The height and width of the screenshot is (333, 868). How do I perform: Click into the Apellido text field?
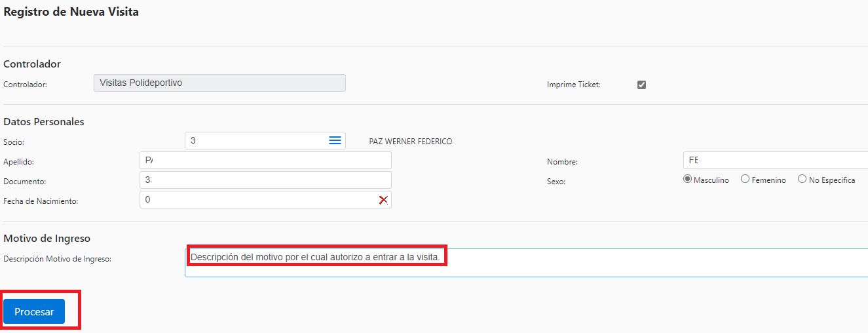click(x=265, y=161)
